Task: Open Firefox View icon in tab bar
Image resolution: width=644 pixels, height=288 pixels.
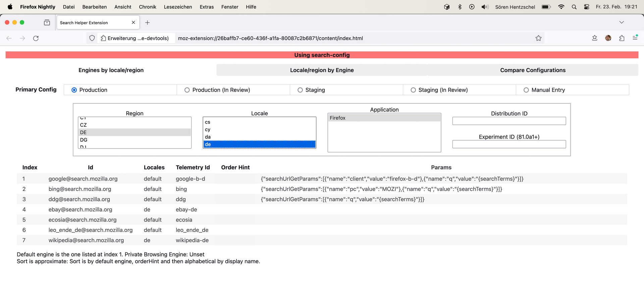Action: [47, 22]
